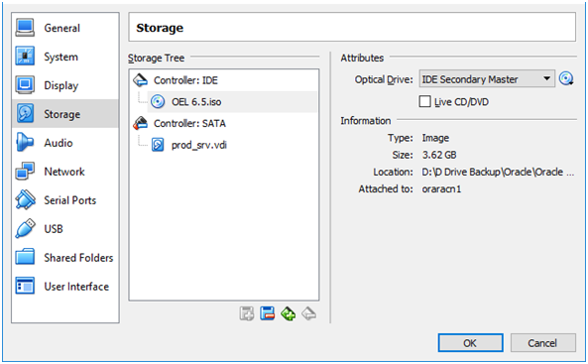Screen dimensions: 588x364
Task: Click the IDE controller icon
Action: click(140, 80)
